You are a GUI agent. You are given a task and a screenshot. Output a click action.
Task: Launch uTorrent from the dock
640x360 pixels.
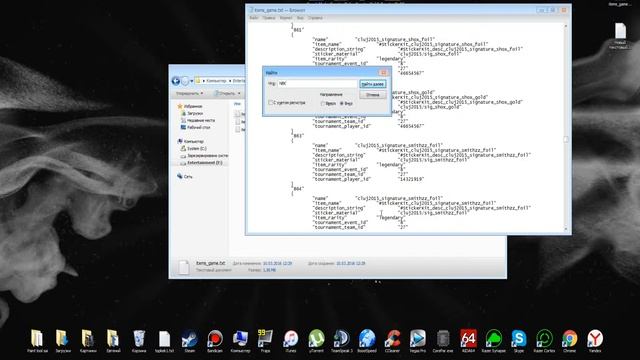[316, 339]
